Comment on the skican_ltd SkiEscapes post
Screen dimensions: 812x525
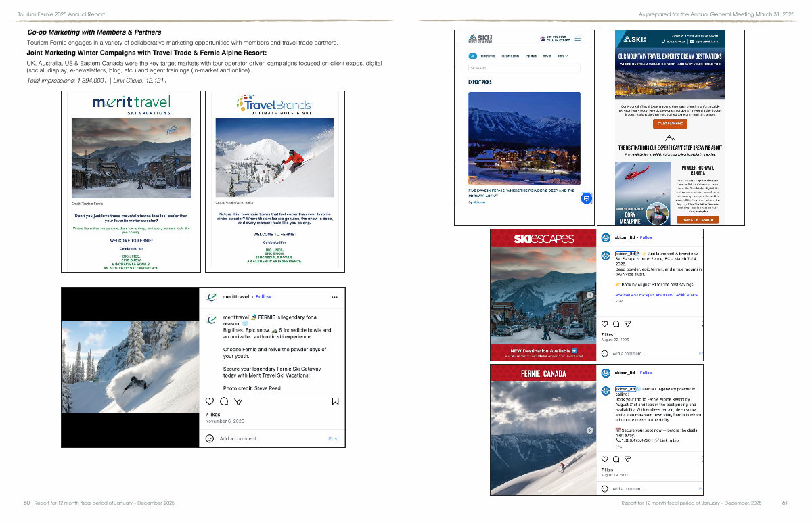616,324
